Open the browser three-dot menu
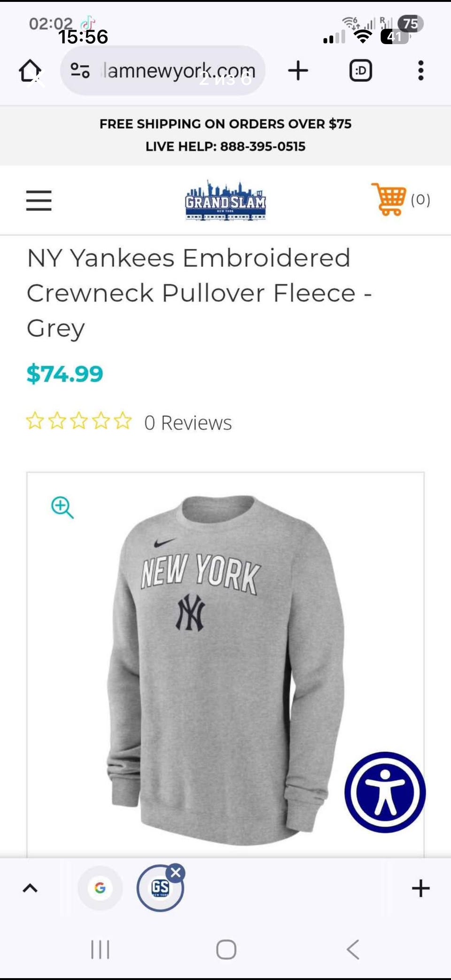The height and width of the screenshot is (980, 451). [x=420, y=70]
